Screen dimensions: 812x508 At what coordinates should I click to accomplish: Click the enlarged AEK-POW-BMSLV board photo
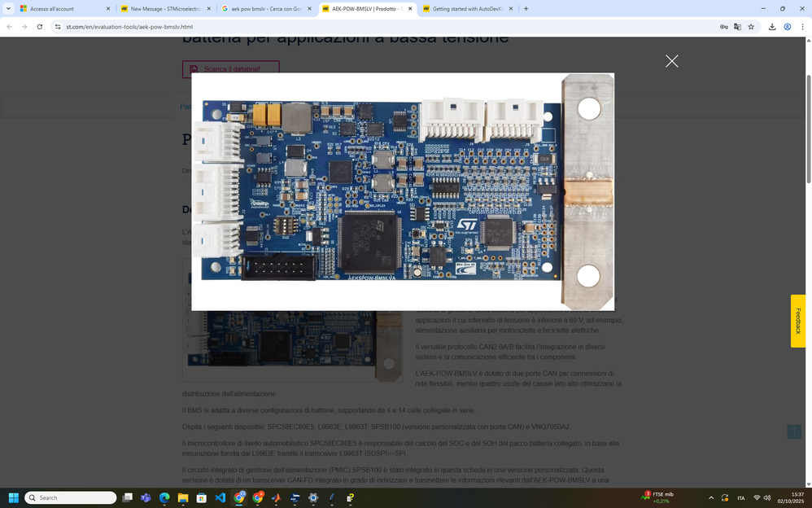(x=403, y=192)
